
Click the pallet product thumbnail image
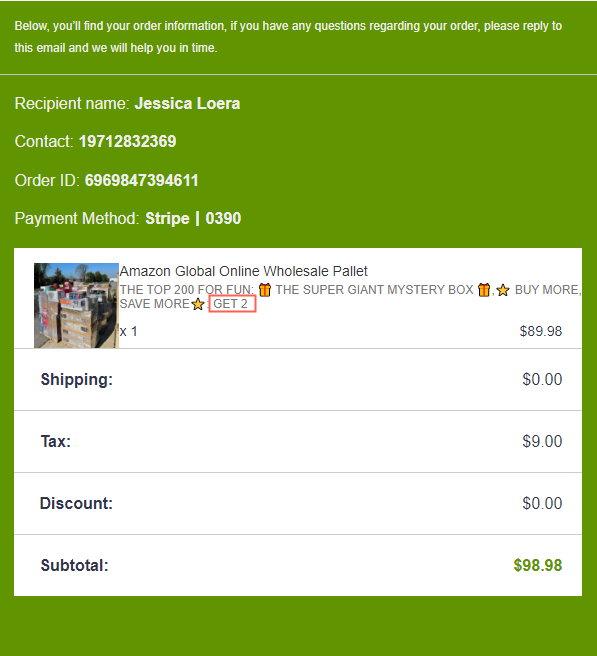(x=77, y=305)
